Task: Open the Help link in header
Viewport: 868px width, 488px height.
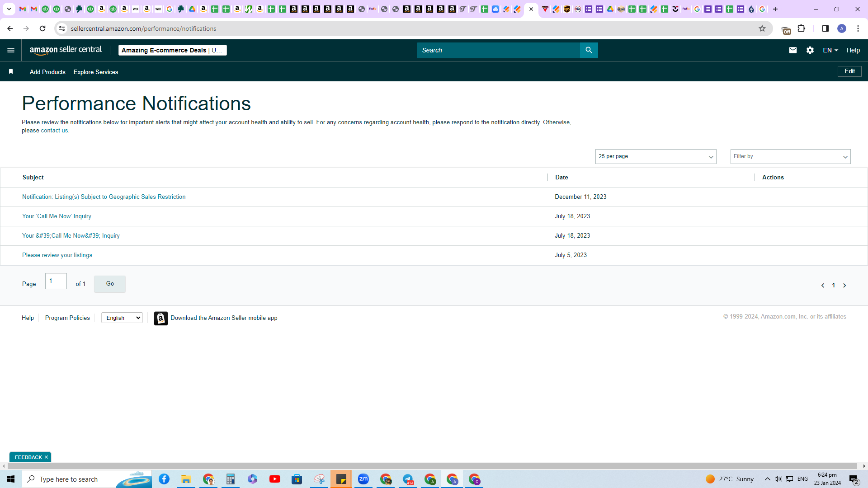Action: point(853,50)
